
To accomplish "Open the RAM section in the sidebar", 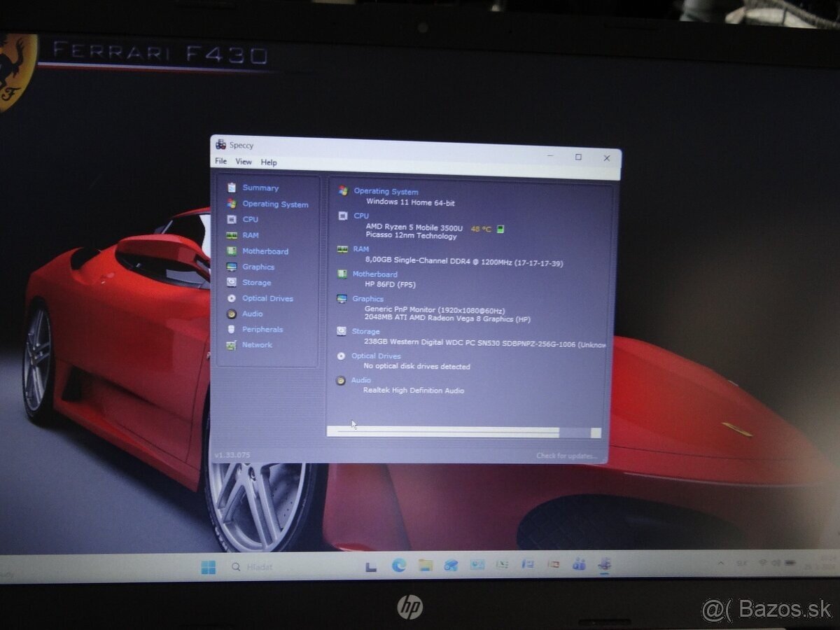I will [x=250, y=235].
